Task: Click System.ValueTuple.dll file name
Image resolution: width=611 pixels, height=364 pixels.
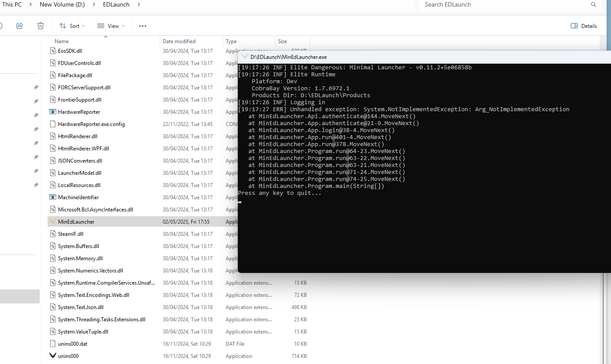Action: click(83, 332)
